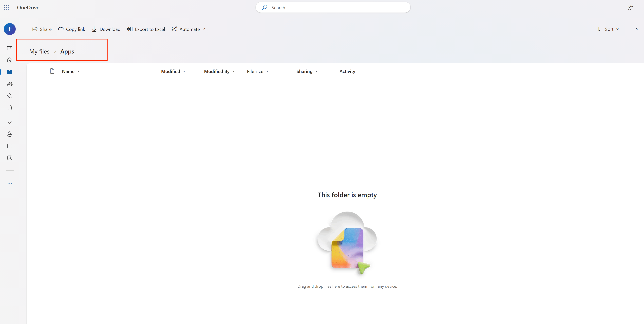Click the Share button
The image size is (644, 324).
[42, 29]
